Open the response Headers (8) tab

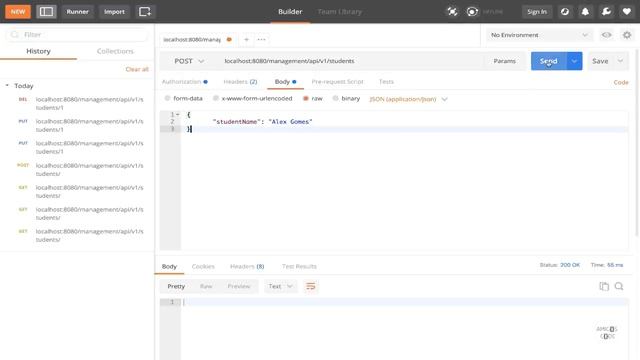tap(247, 266)
